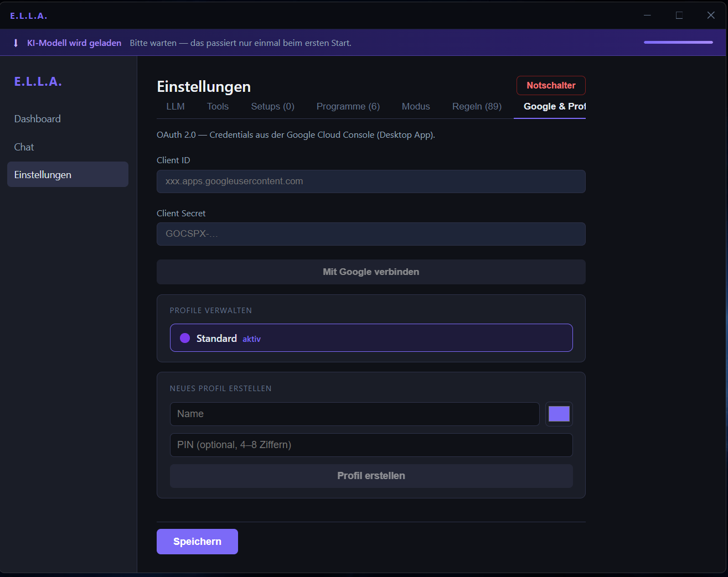Click the Profil erstellen button
Screen dimensions: 728x577
(x=371, y=476)
